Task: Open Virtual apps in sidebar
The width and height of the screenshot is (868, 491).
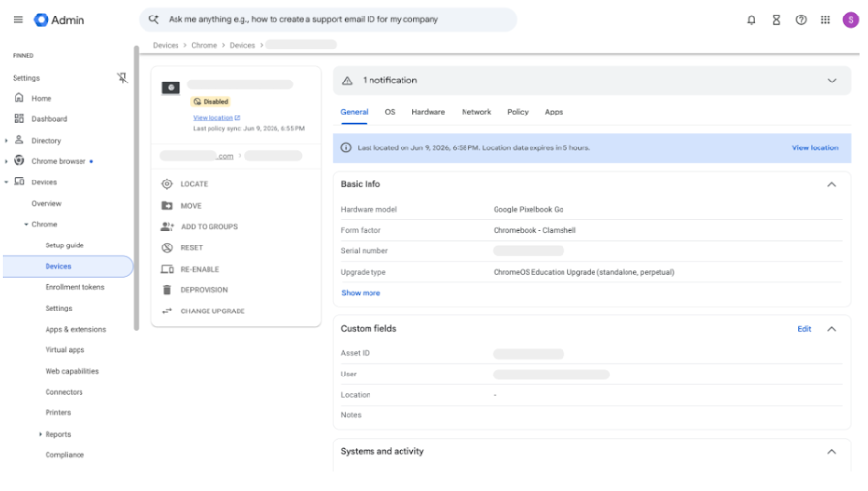Action: pyautogui.click(x=65, y=350)
